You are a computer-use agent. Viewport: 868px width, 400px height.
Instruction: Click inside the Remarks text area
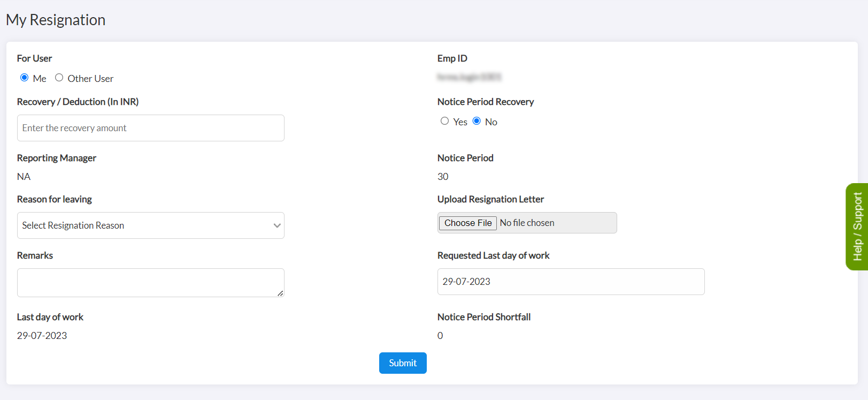point(151,283)
